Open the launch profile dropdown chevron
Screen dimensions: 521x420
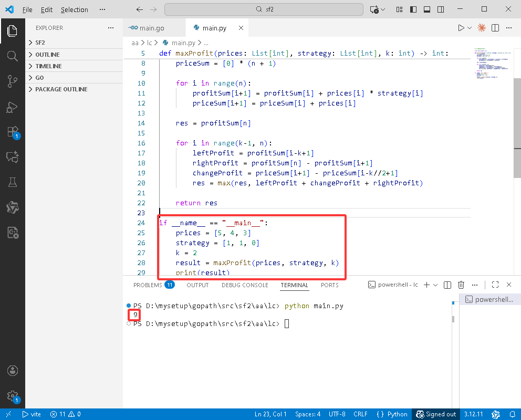pyautogui.click(x=435, y=285)
